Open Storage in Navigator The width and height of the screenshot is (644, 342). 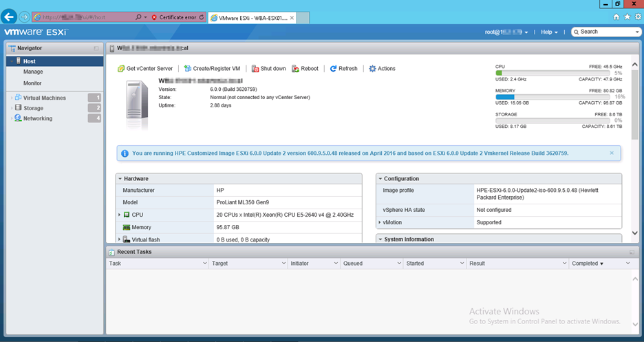tap(33, 108)
